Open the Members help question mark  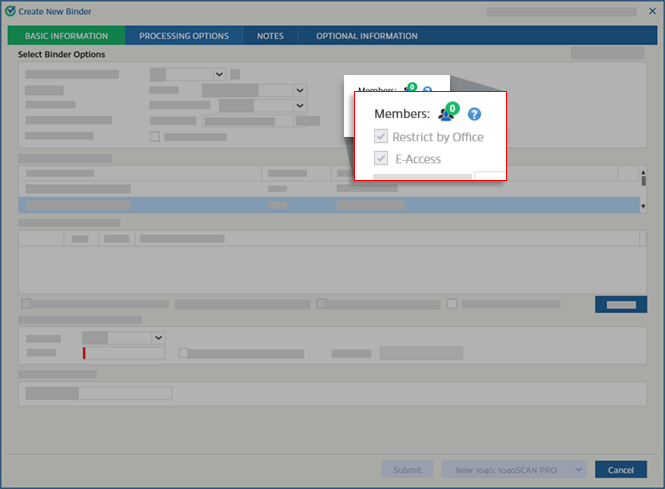pos(475,115)
